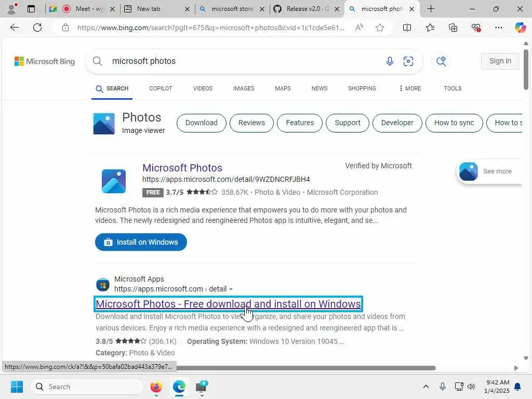The height and width of the screenshot is (399, 532).
Task: Open the Copilot sidebar icon
Action: pos(520,28)
